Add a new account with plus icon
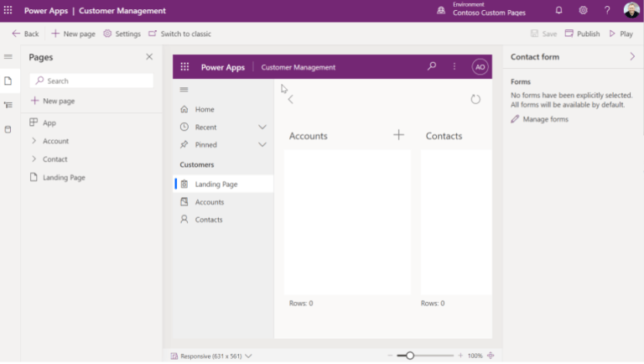The height and width of the screenshot is (364, 644). [398, 135]
